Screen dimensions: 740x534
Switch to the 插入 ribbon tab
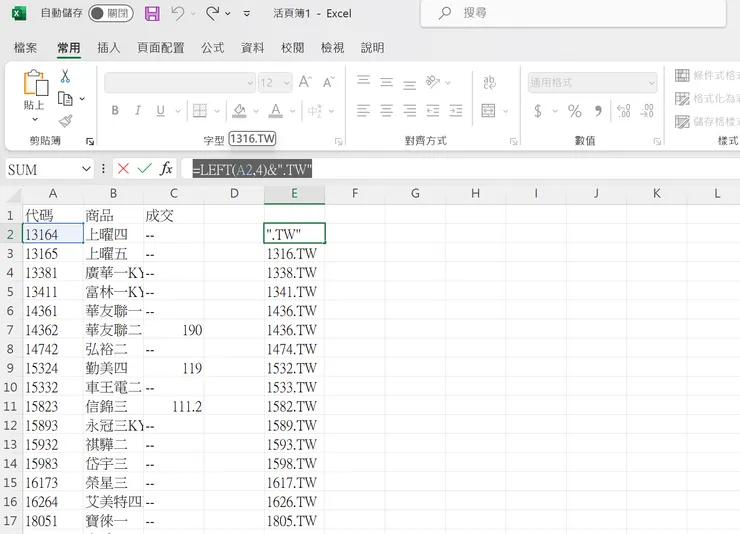click(x=108, y=48)
